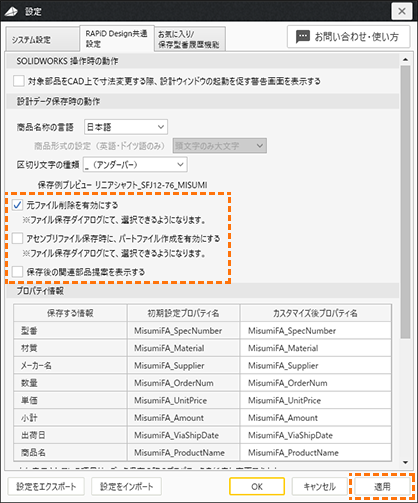
Task: Click the 設計データ保存時の動作 section header
Action: pyautogui.click(x=202, y=101)
